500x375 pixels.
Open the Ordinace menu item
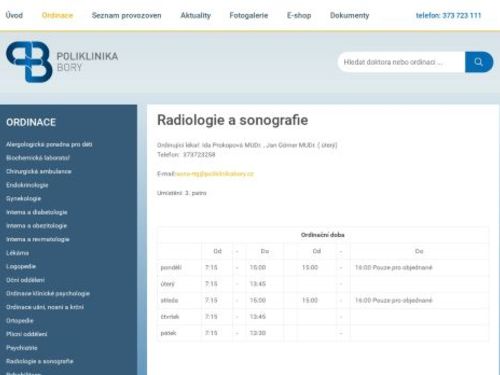click(57, 15)
